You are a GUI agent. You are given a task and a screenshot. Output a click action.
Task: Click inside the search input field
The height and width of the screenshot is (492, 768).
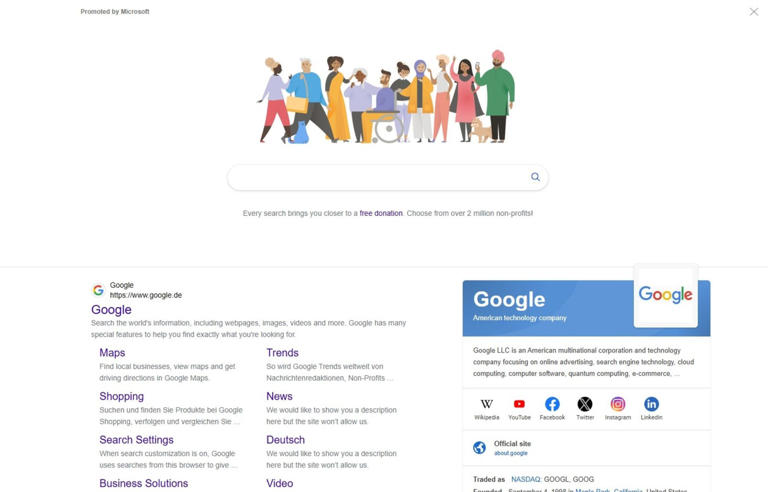pos(377,177)
